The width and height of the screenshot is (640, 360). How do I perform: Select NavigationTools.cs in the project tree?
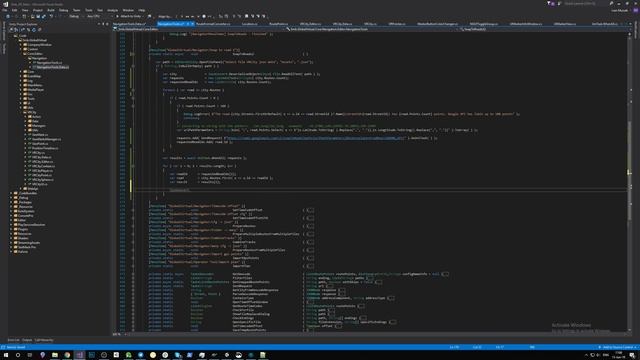pyautogui.click(x=49, y=63)
